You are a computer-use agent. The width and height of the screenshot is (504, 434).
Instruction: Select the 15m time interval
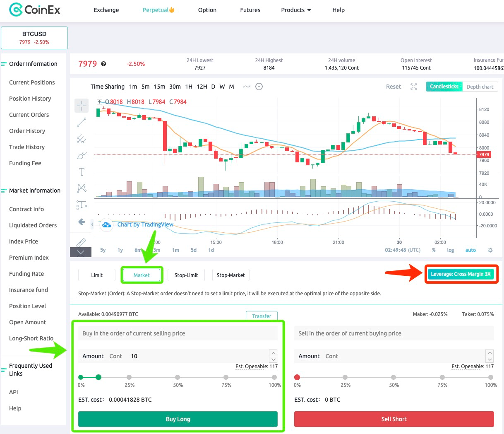159,87
